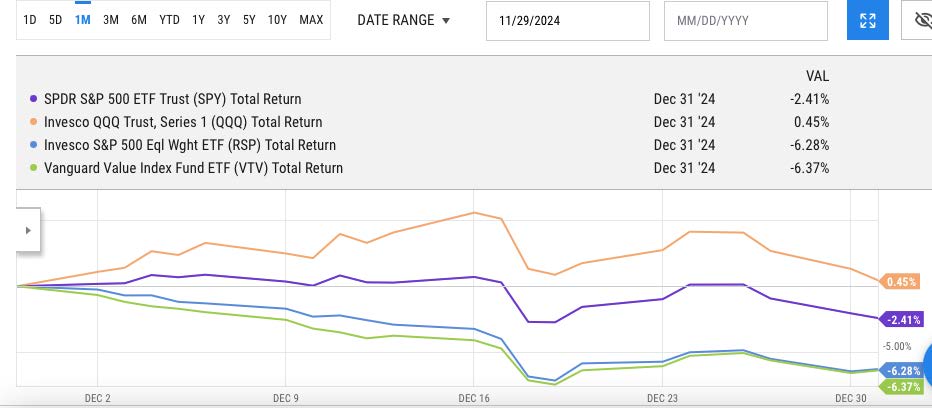Viewport: 932px width, 408px height.
Task: Click Vanguard Value Index Fund ETF (VTV) Total Return
Action: pos(193,168)
